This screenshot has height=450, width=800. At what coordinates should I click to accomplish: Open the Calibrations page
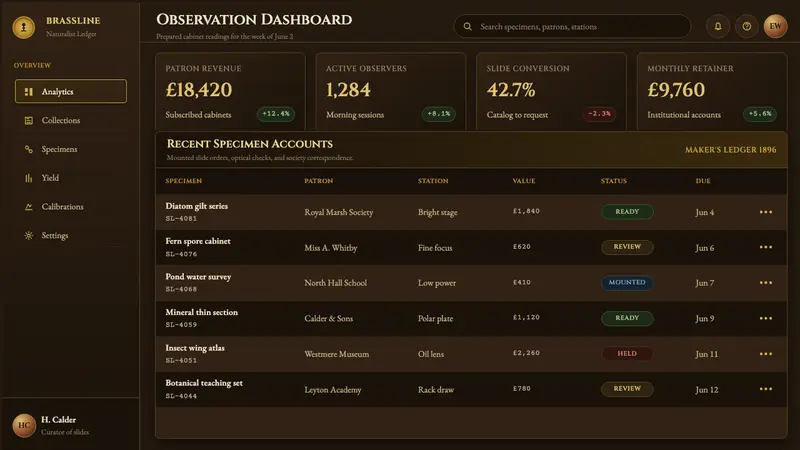[x=71, y=207]
